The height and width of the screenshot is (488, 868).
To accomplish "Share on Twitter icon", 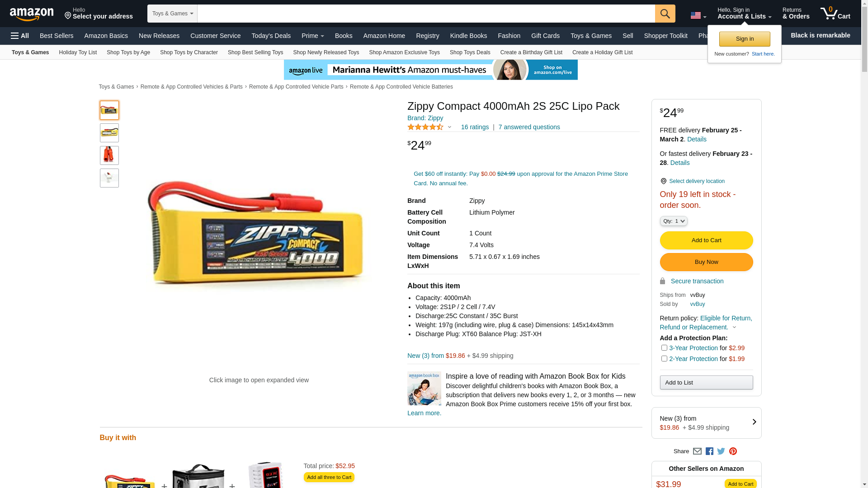I will 721,451.
